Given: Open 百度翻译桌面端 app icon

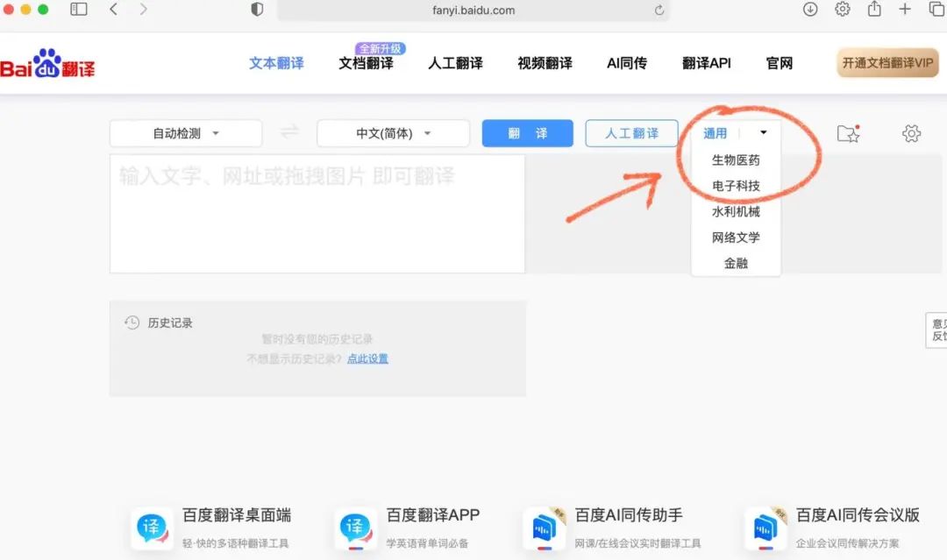Looking at the screenshot, I should point(152,528).
